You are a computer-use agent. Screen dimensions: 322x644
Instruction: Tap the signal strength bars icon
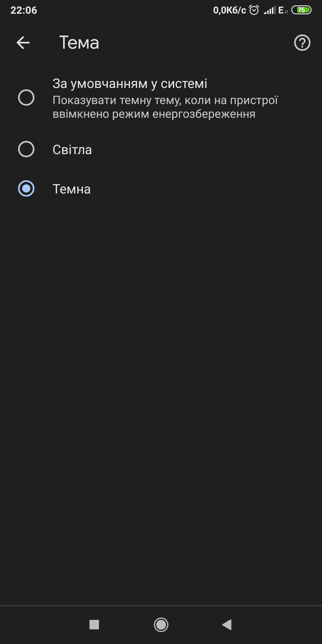tap(270, 10)
